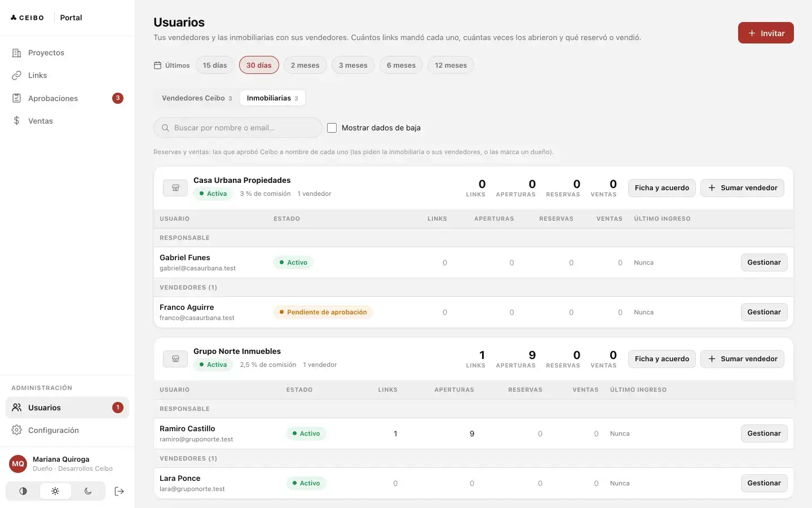Click email ramiro@gruponorte.test
The height and width of the screenshot is (508, 812).
pyautogui.click(x=196, y=439)
